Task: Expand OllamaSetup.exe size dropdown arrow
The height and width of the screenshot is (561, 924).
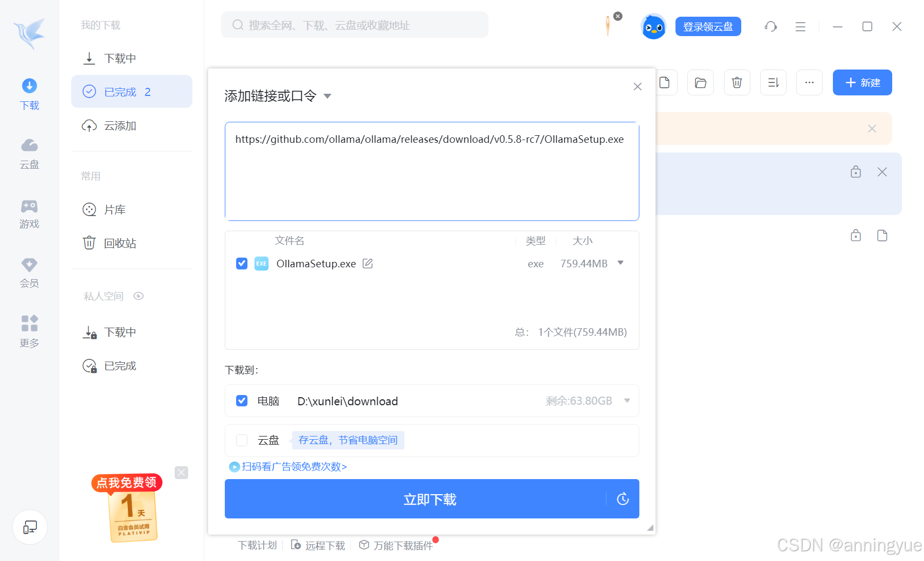Action: 620,263
